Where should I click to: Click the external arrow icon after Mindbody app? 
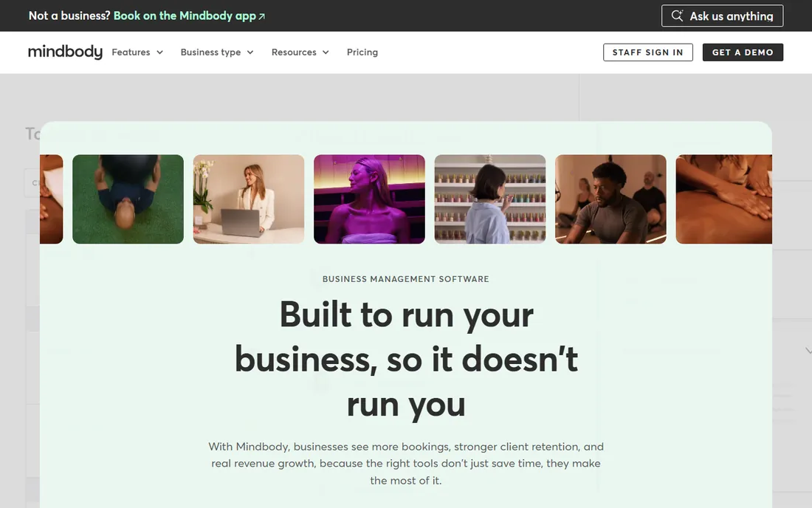pos(261,16)
